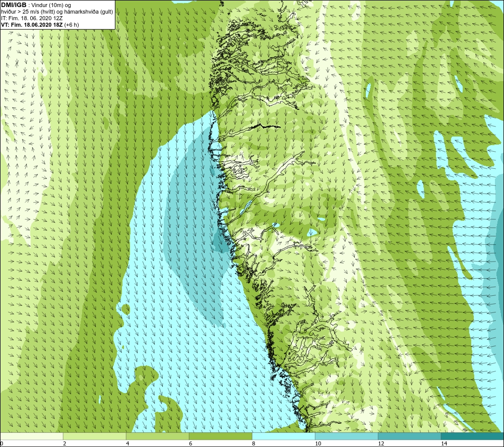
Task: Click the legend label '2'
Action: (65, 443)
